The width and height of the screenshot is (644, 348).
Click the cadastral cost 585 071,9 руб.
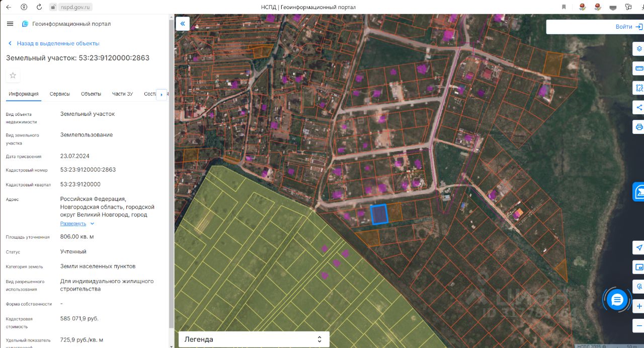(79, 318)
